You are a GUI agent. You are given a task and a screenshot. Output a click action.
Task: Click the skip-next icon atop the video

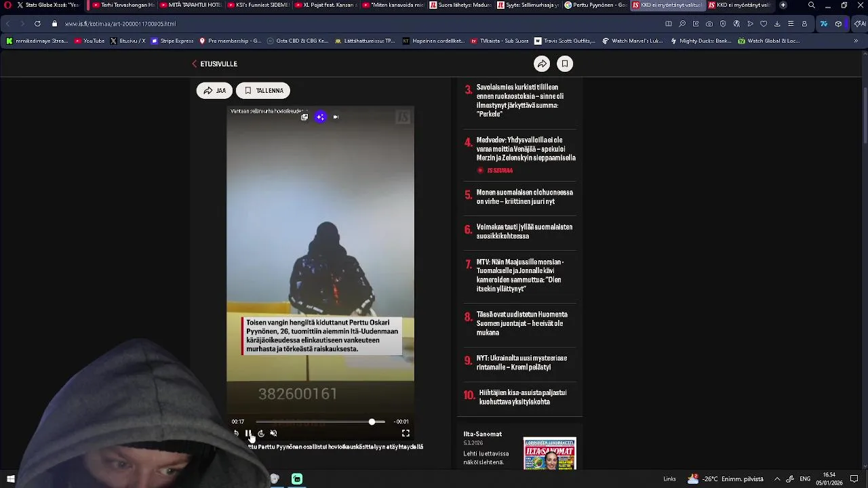[x=336, y=117]
